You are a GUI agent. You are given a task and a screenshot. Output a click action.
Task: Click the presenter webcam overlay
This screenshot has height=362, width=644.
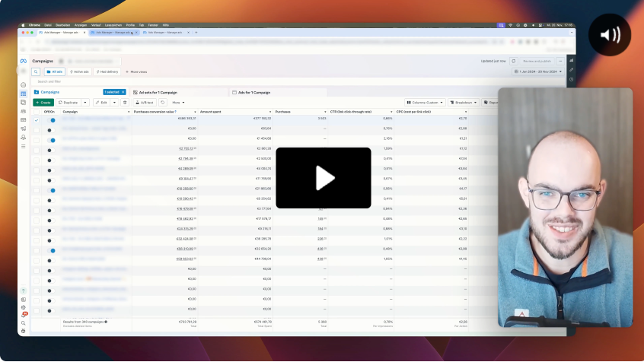point(566,208)
